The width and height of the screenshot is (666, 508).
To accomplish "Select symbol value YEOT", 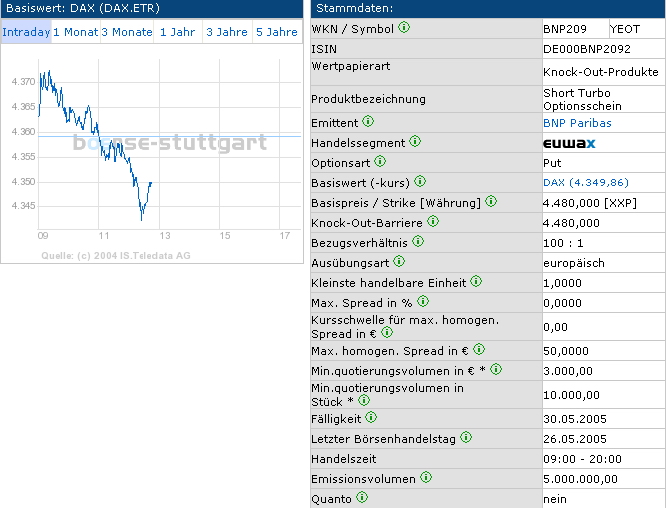I will pyautogui.click(x=624, y=29).
